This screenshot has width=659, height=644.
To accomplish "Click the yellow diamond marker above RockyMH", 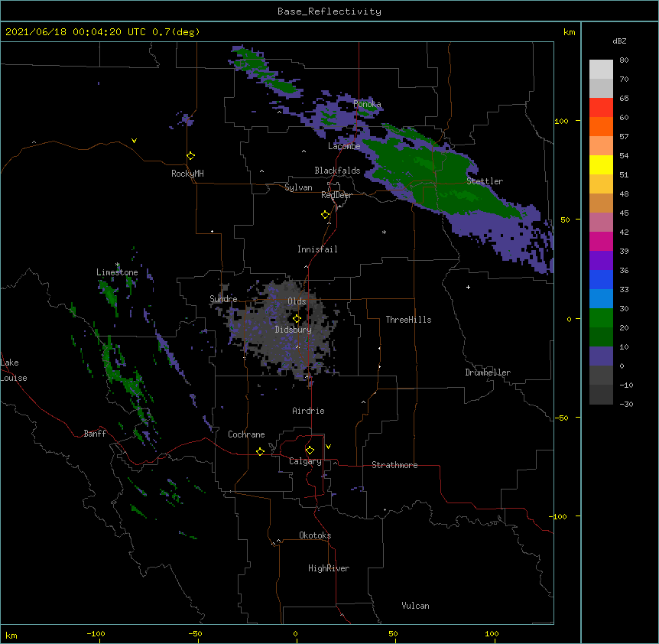I will 191,156.
